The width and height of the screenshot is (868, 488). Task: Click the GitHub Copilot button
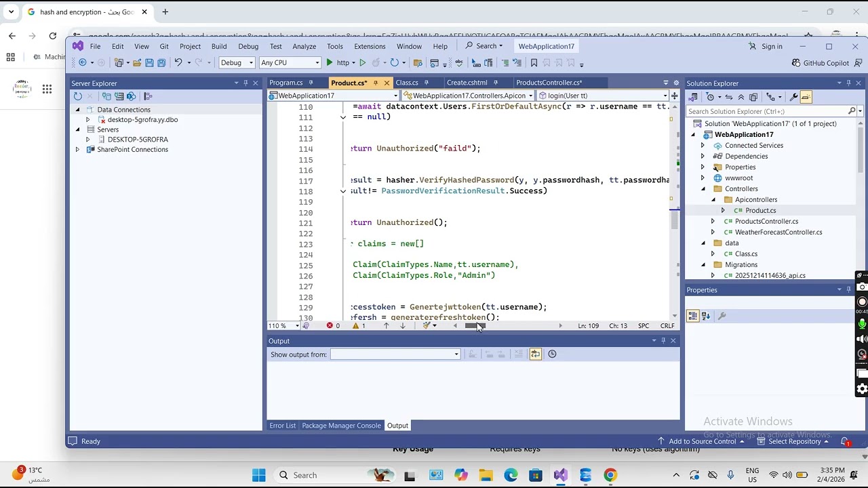coord(820,63)
